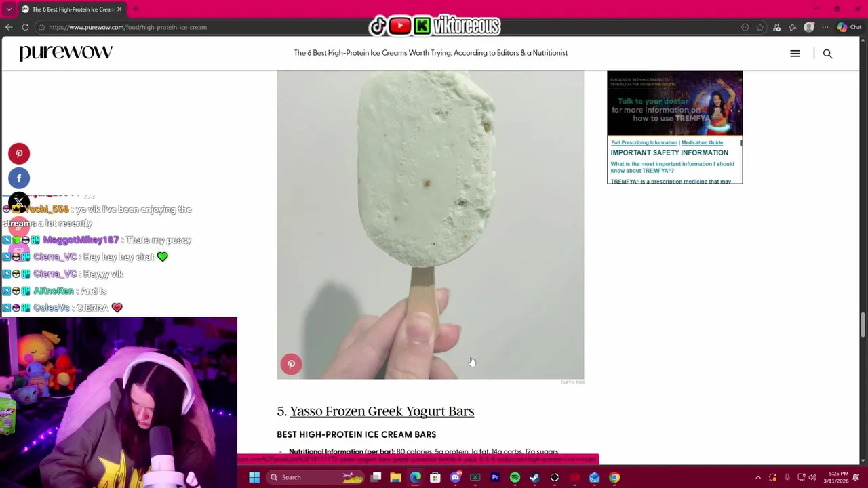Open Microsoft Store from taskbar

click(x=435, y=478)
